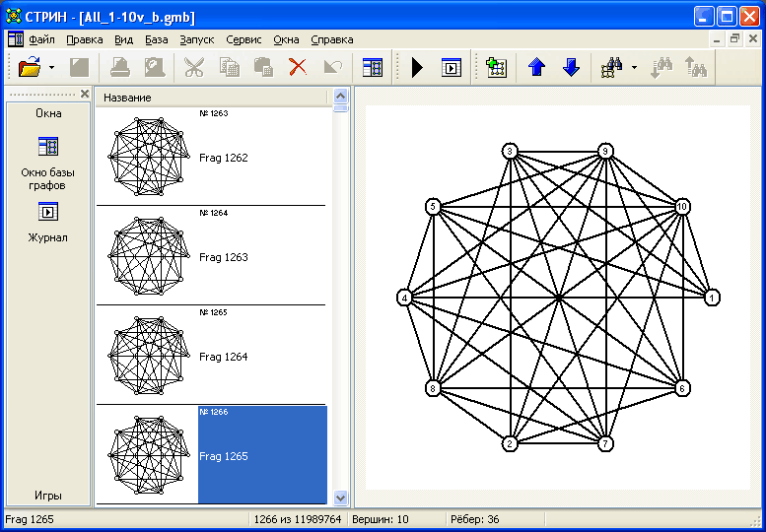This screenshot has width=766, height=532.
Task: Click the Frag 1262 name text
Action: [223, 158]
